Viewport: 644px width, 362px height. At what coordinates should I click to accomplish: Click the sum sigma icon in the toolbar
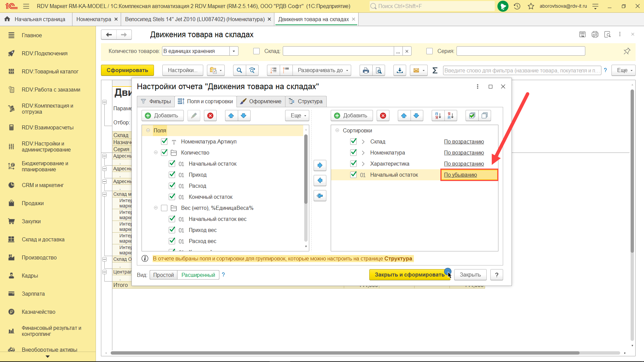(x=435, y=70)
